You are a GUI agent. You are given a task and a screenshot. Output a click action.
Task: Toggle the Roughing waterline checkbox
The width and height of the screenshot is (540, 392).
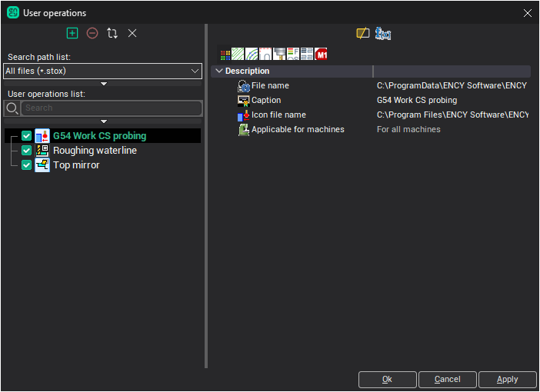point(27,151)
